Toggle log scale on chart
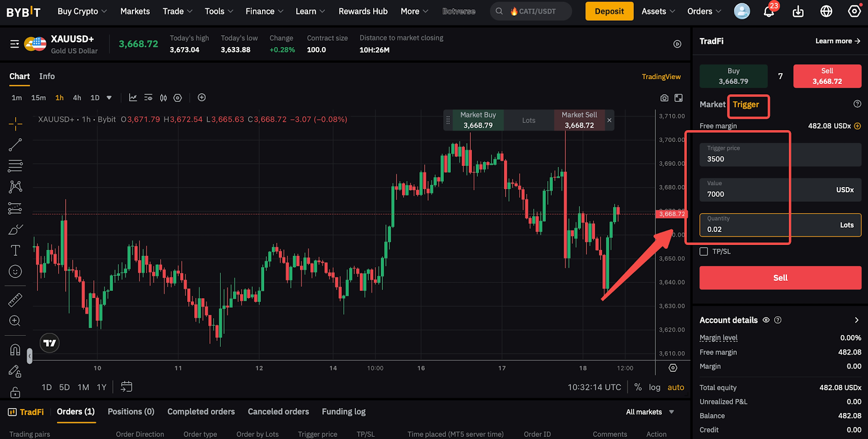Screen dimensions: 868x439 coord(655,387)
